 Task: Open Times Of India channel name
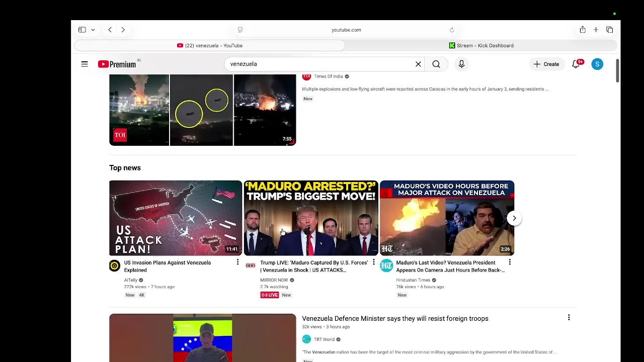pyautogui.click(x=328, y=76)
